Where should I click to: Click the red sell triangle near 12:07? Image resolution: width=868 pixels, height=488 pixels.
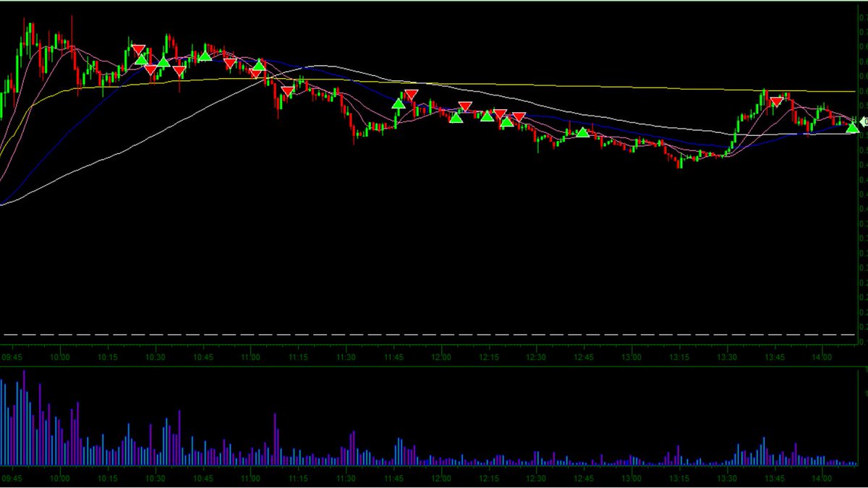(465, 107)
